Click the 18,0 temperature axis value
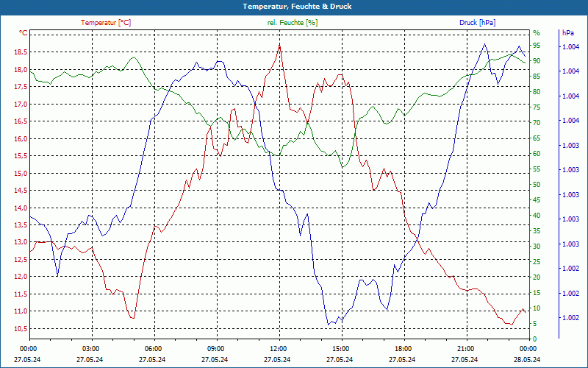The width and height of the screenshot is (588, 368). [21, 69]
